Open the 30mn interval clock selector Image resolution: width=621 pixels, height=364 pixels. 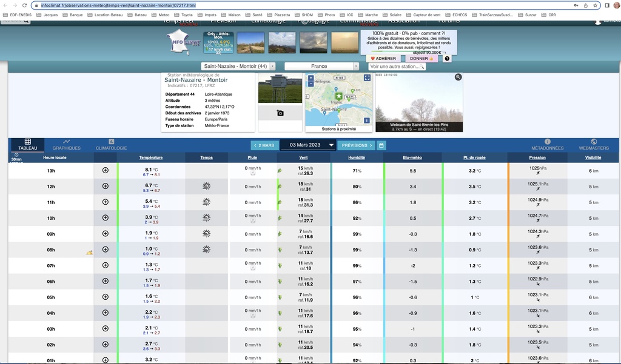pos(16,157)
